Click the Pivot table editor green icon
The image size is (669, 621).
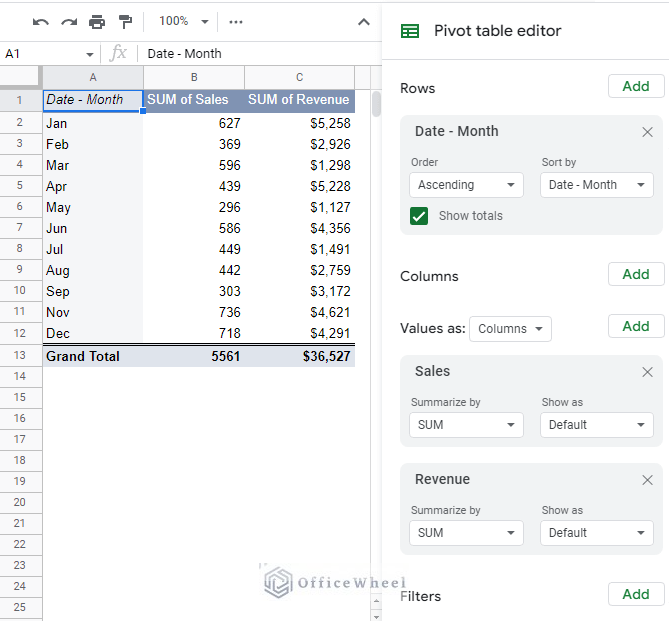410,31
